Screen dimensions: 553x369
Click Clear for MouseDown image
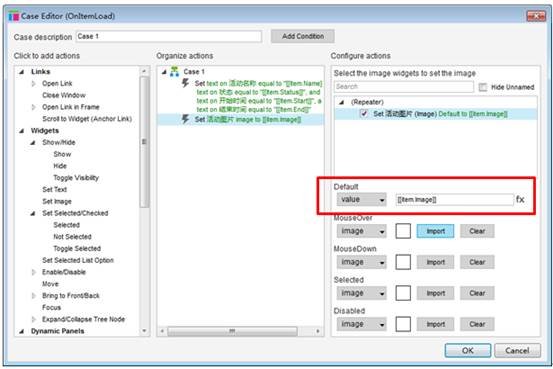477,262
